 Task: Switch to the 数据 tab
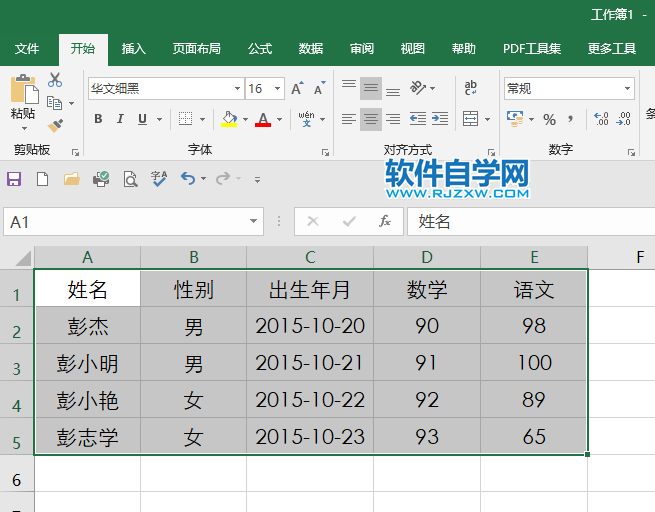pyautogui.click(x=311, y=49)
